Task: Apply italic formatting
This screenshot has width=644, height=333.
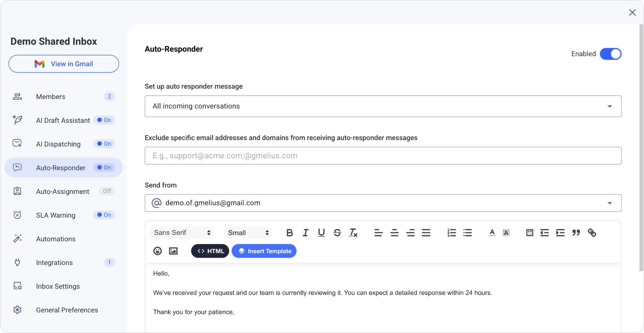Action: 305,233
